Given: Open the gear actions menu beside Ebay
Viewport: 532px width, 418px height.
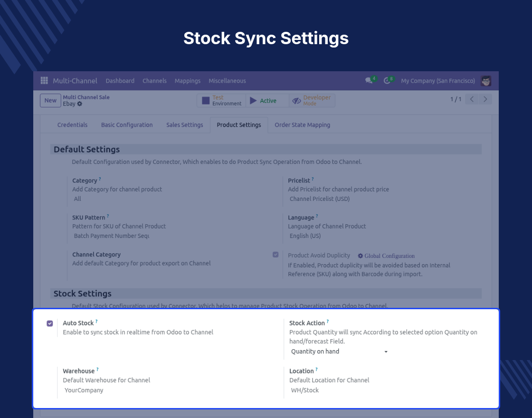Looking at the screenshot, I should 80,104.
